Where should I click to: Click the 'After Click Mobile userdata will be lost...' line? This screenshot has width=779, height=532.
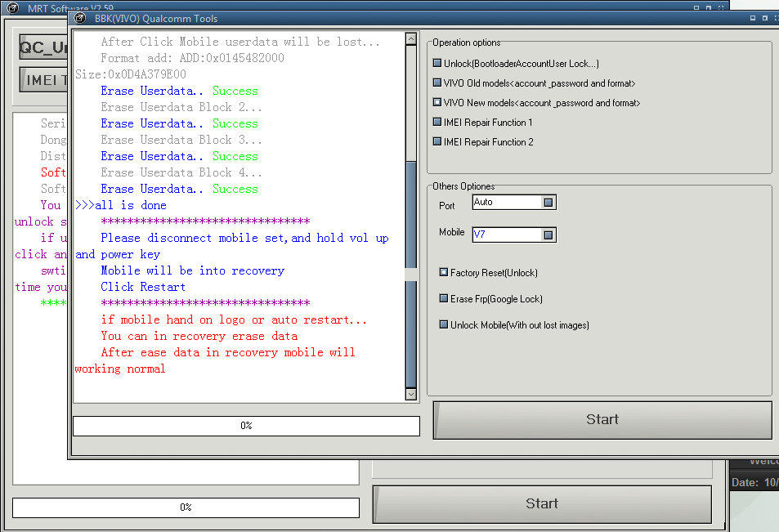(240, 42)
